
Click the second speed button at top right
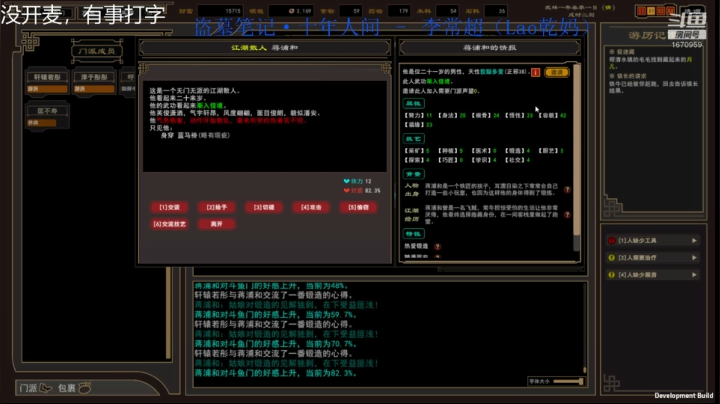point(651,11)
